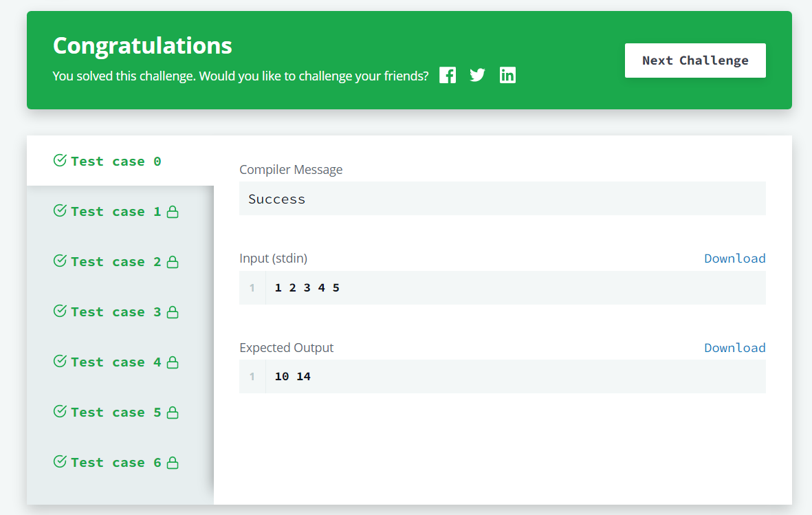Screen dimensions: 812x515
Task: Click the Congratulations heading
Action: 142,45
